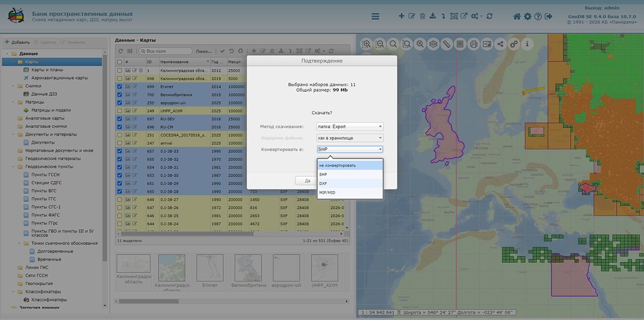Click the share icon in map toolbar
644x320 pixels.
click(500, 44)
